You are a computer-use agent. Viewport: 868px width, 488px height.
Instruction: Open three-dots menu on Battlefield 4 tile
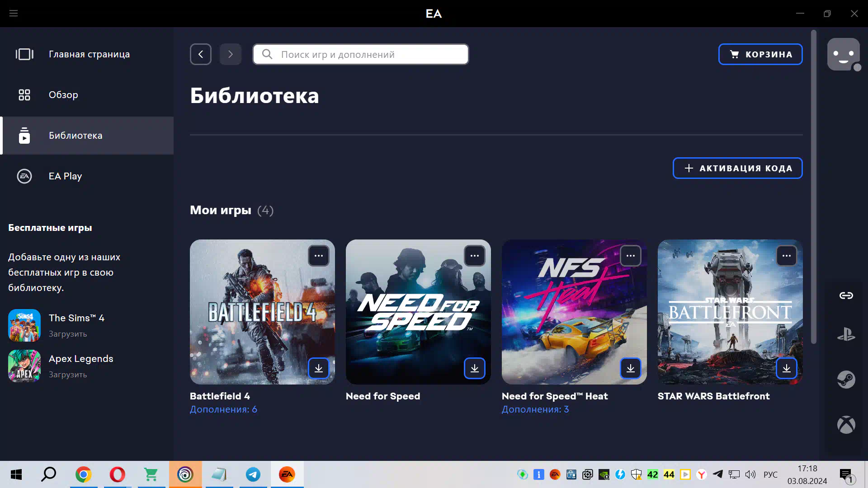tap(319, 256)
